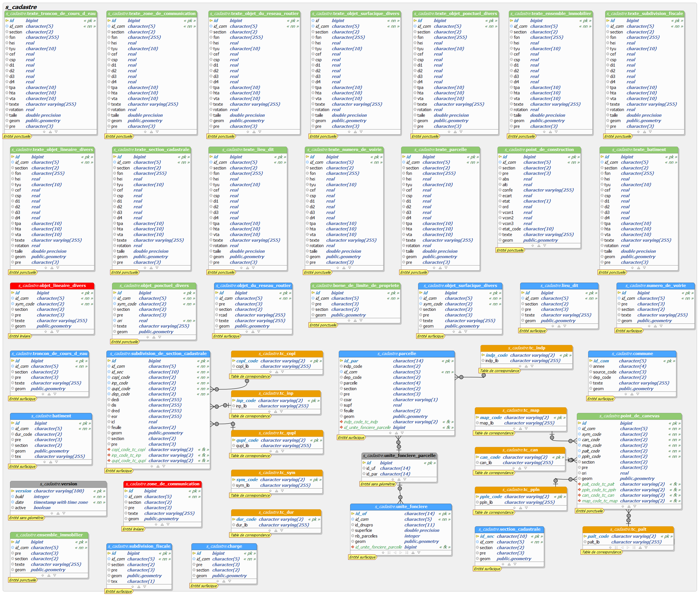Select the s_cadastre.objet_lineaire_divers red title
The height and width of the screenshot is (597, 700).
52,286
